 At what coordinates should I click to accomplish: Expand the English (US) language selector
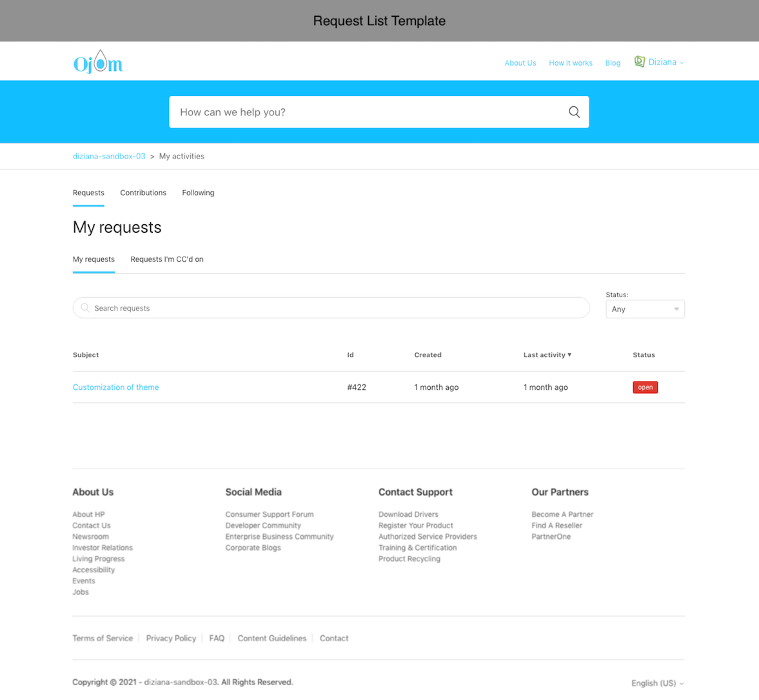pos(657,683)
